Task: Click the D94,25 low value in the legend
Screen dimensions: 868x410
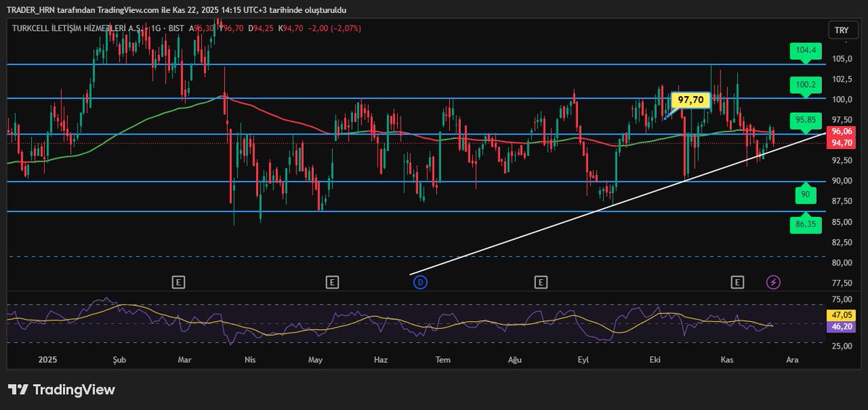Action: (260, 28)
